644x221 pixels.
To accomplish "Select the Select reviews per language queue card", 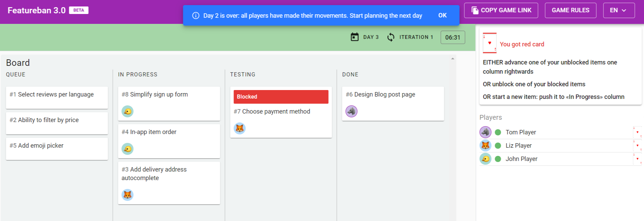I will pos(57,98).
